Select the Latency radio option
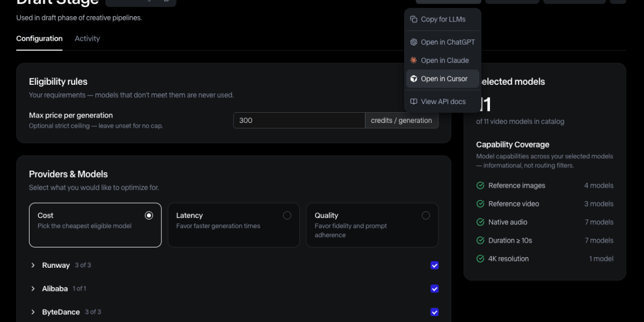 point(287,215)
